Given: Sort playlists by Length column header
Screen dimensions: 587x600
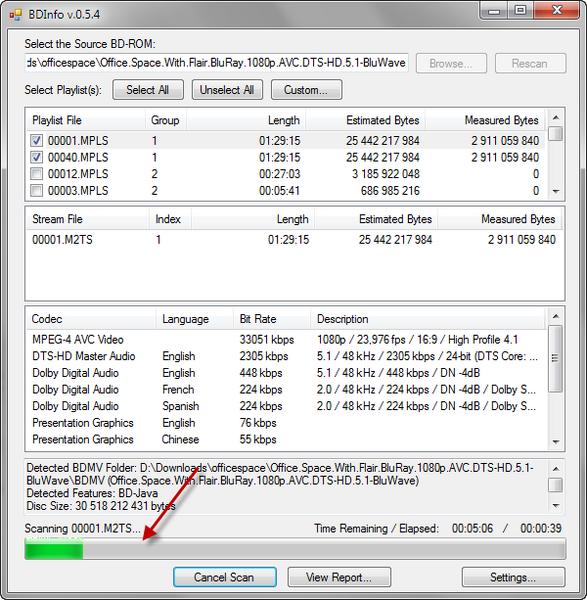Looking at the screenshot, I should 246,120.
